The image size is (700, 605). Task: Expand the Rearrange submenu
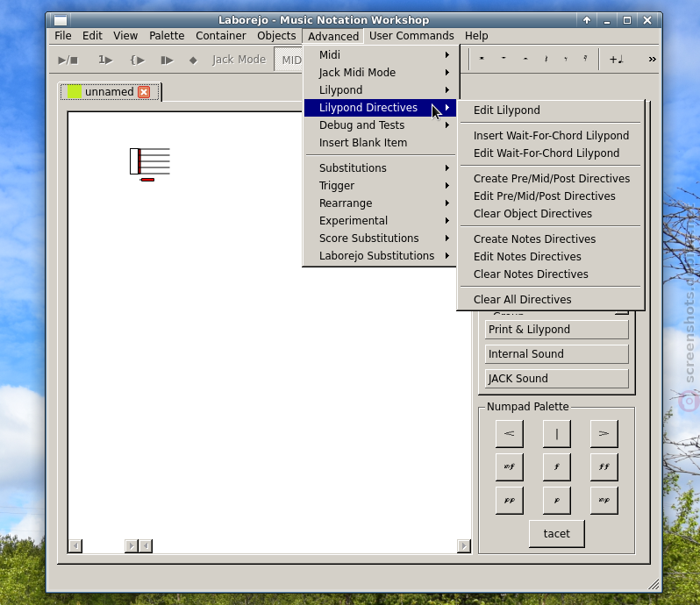click(x=381, y=203)
